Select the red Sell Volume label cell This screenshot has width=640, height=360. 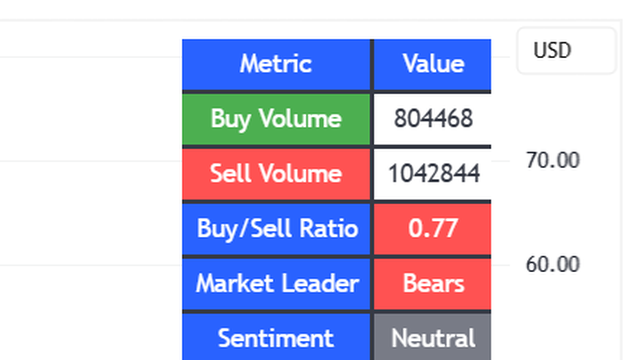pyautogui.click(x=276, y=174)
